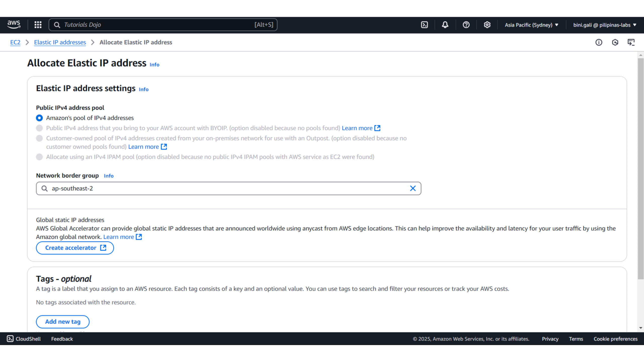This screenshot has width=644, height=362.
Task: Open the help question mark menu
Action: (x=466, y=25)
